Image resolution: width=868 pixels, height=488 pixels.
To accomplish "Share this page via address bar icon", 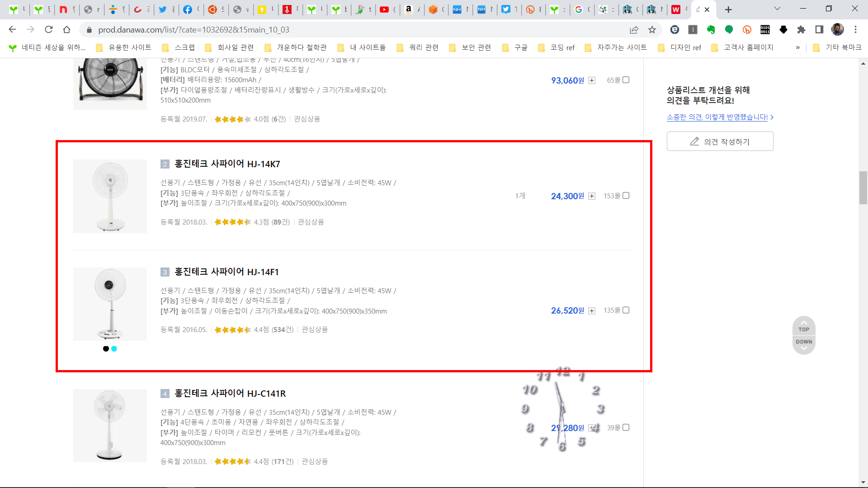I will tap(634, 29).
